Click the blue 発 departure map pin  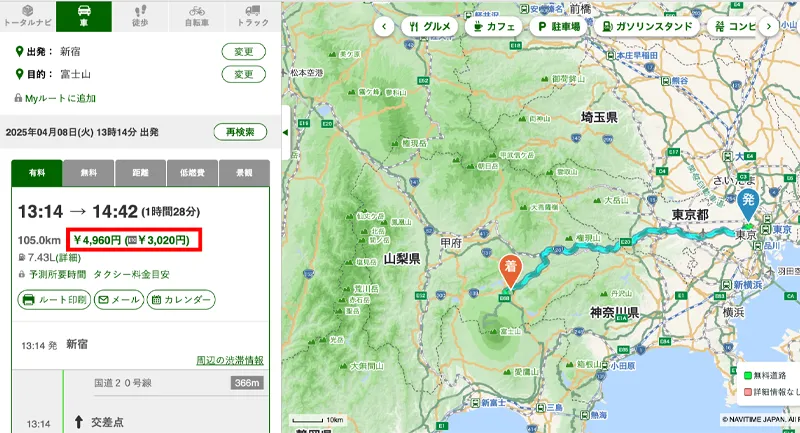click(x=748, y=204)
